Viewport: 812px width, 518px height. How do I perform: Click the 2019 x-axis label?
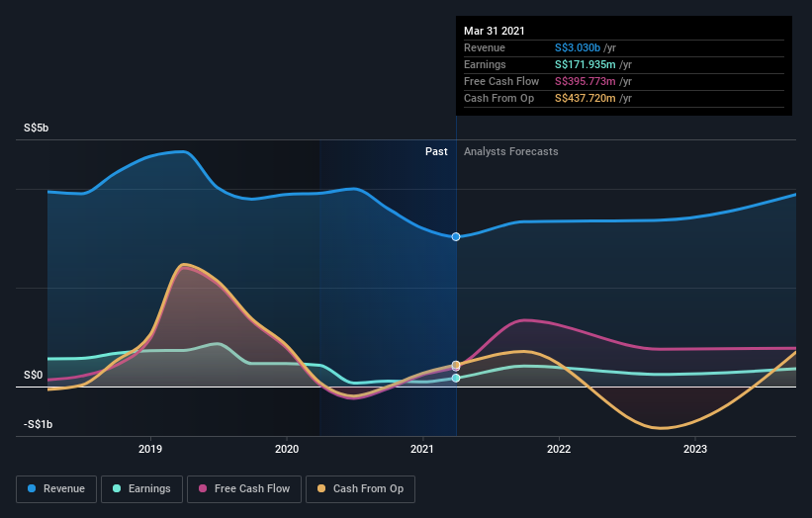tap(150, 449)
